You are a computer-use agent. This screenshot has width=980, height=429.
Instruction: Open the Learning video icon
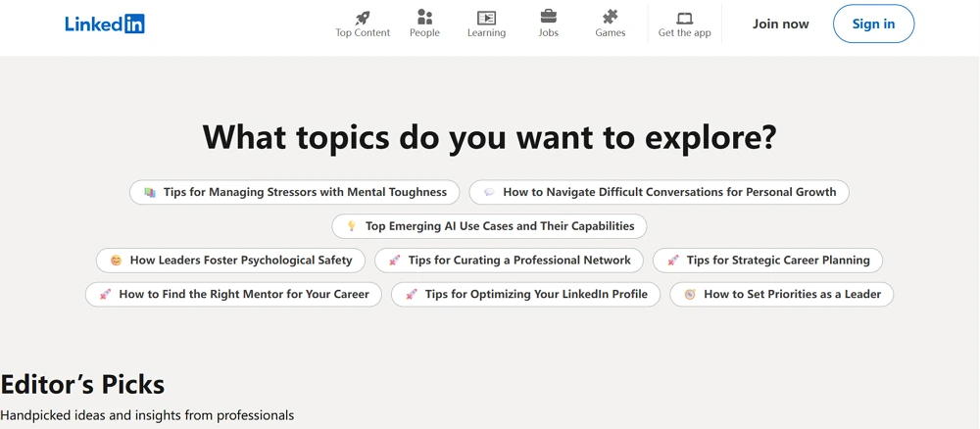[486, 18]
